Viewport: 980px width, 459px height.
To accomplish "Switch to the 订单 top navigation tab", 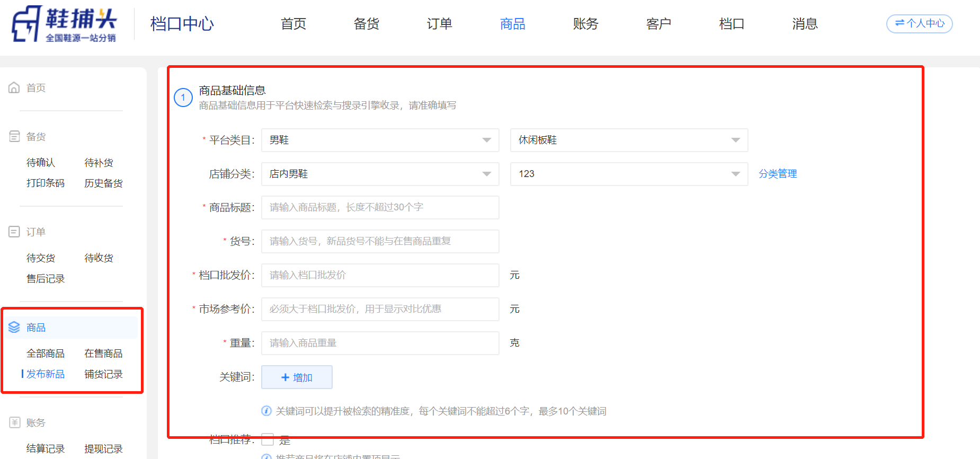I will point(439,24).
